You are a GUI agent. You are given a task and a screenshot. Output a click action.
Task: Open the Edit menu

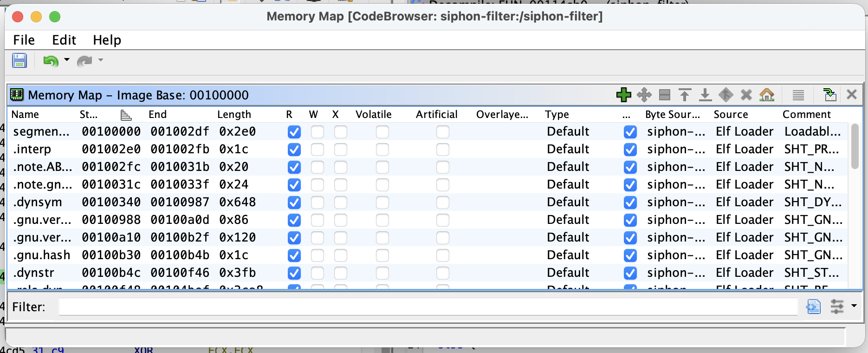pyautogui.click(x=64, y=40)
